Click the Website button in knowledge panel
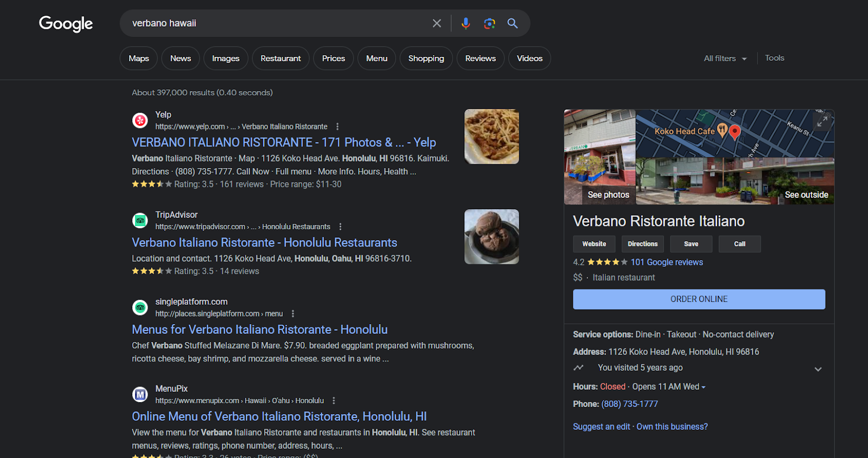868x458 pixels. coord(594,244)
